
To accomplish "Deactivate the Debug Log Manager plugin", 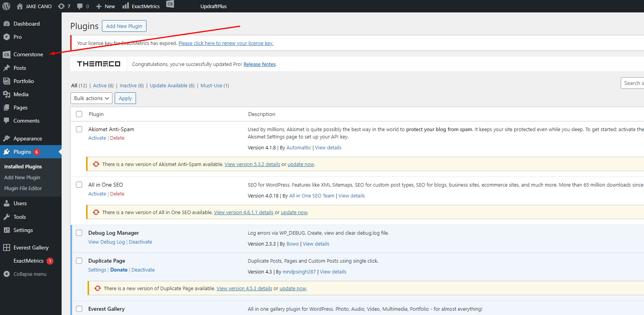I will (140, 242).
